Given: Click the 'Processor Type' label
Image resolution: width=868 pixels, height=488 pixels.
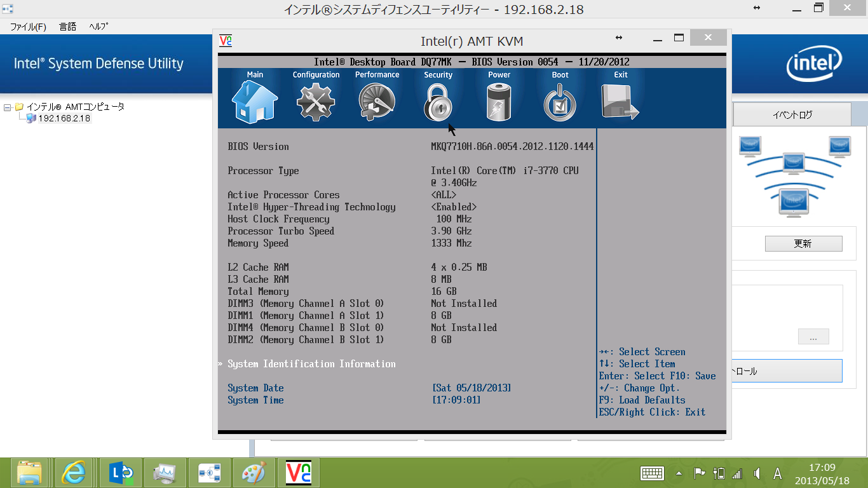Looking at the screenshot, I should click(263, 171).
